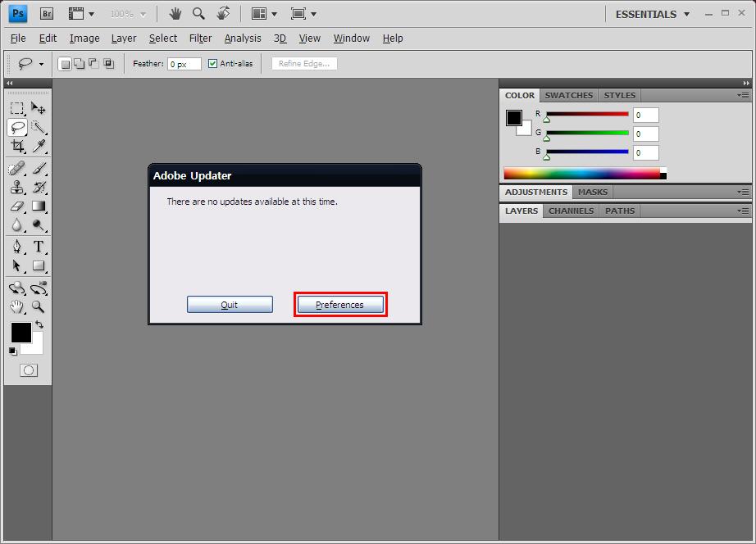Screen dimensions: 756x544
Task: Reset default foreground and background colors
Action: (x=13, y=351)
